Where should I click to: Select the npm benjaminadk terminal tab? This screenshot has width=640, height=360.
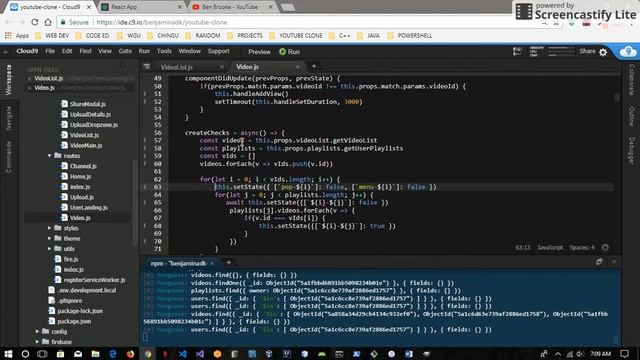click(x=178, y=263)
